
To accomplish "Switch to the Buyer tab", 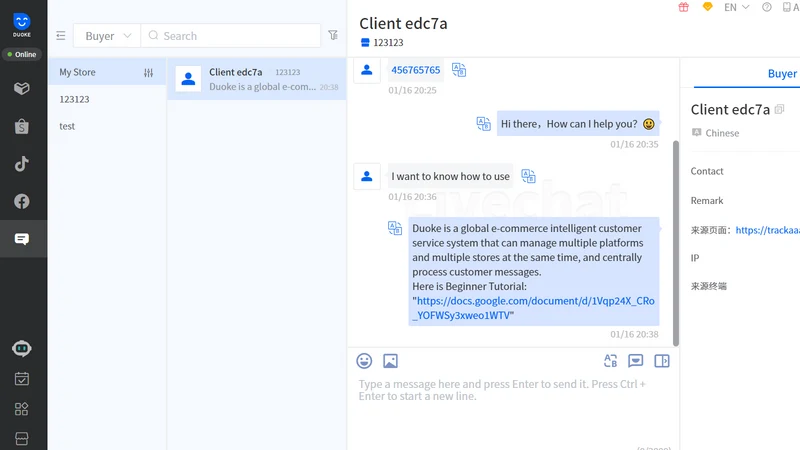I will click(x=782, y=73).
